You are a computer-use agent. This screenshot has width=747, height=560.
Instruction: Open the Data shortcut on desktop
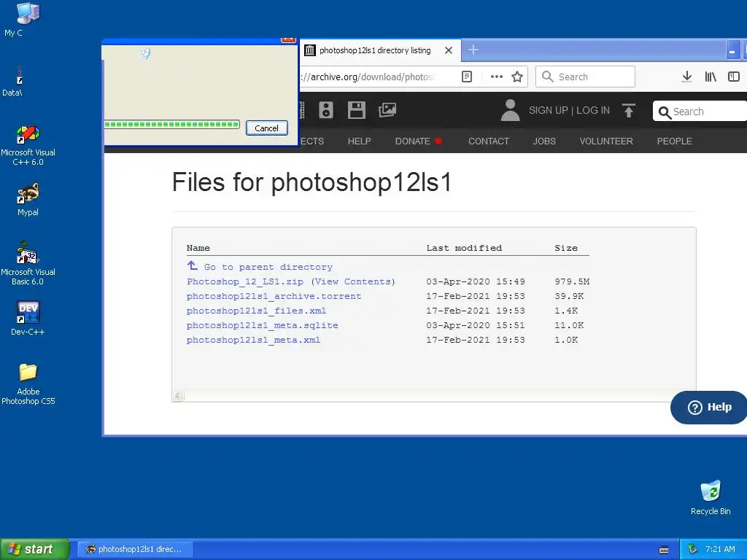tap(13, 81)
